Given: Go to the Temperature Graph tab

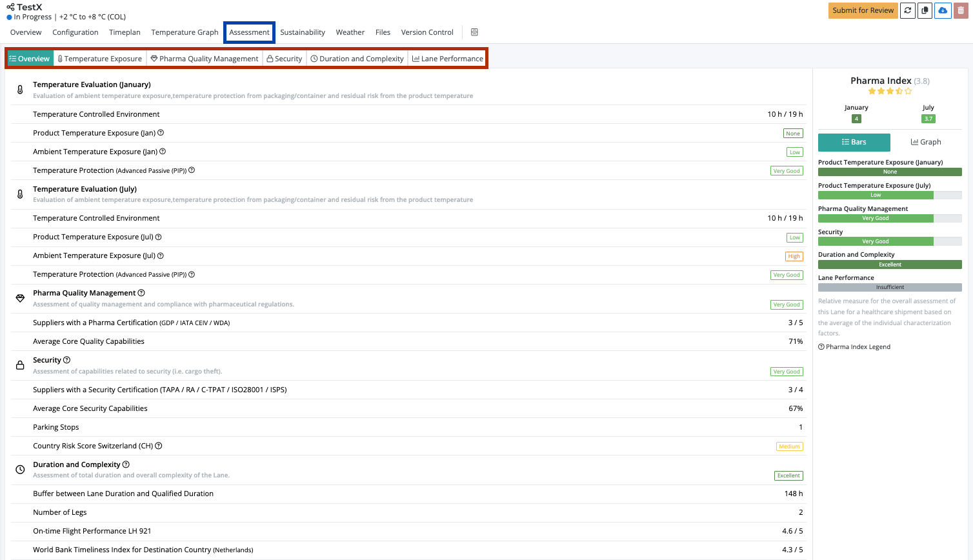Looking at the screenshot, I should 185,32.
